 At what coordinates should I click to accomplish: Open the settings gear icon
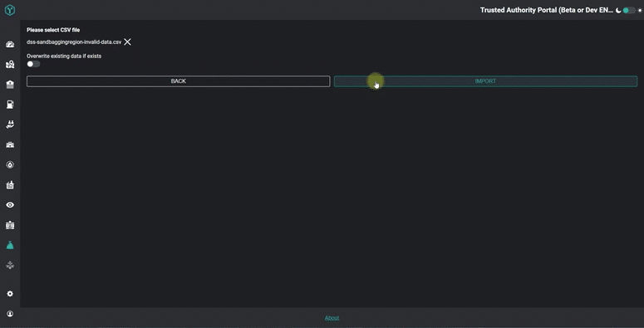click(x=10, y=294)
